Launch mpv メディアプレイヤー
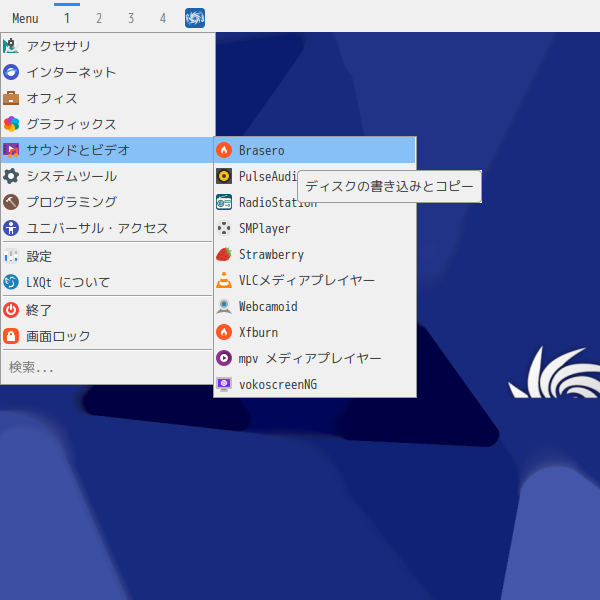The height and width of the screenshot is (600, 600). tap(315, 358)
